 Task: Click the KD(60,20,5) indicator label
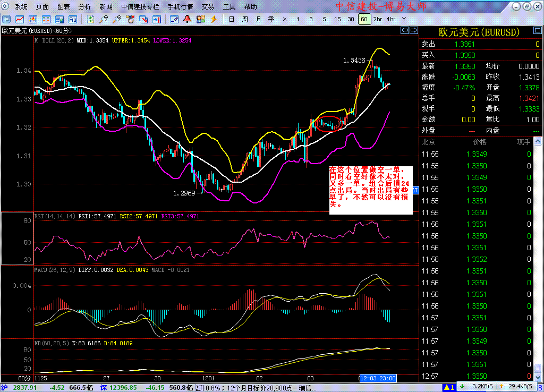click(52, 343)
